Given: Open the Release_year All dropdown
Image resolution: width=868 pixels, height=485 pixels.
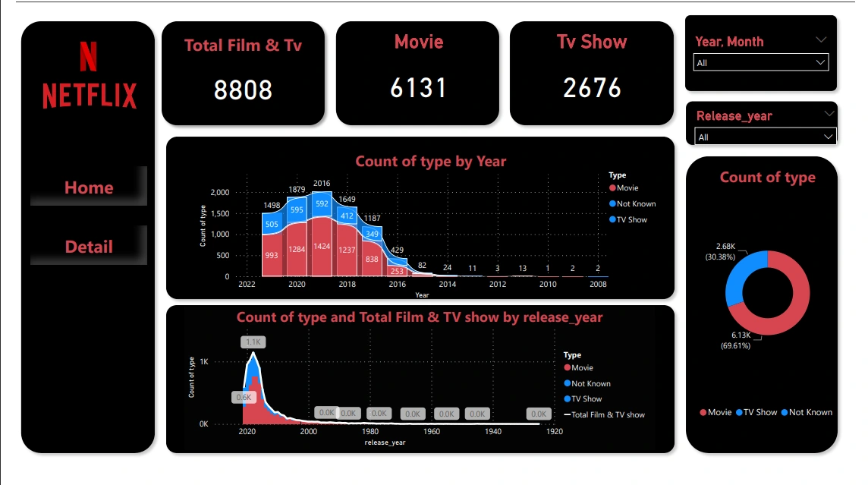Looking at the screenshot, I should click(x=765, y=137).
